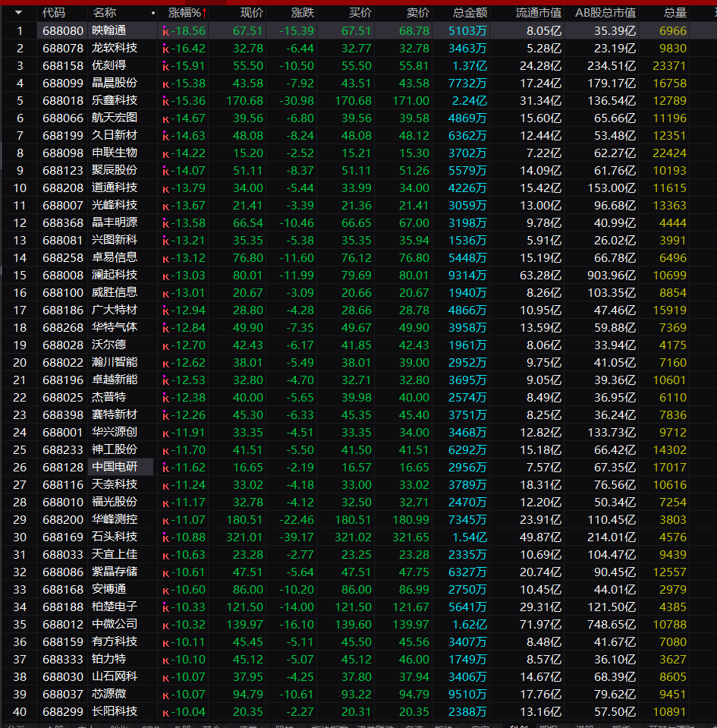Viewport: 717px width, 728px height.
Task: Click the 代码 column header
Action: [54, 13]
